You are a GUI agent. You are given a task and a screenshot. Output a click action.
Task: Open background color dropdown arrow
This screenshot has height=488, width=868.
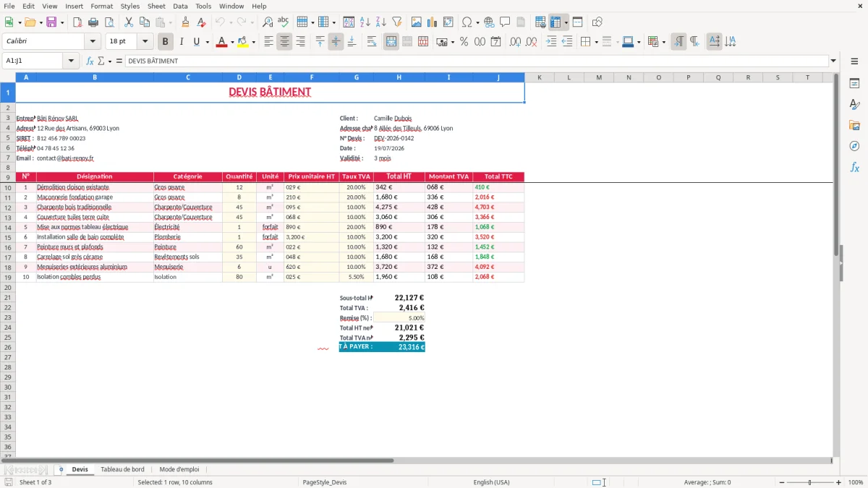(253, 42)
